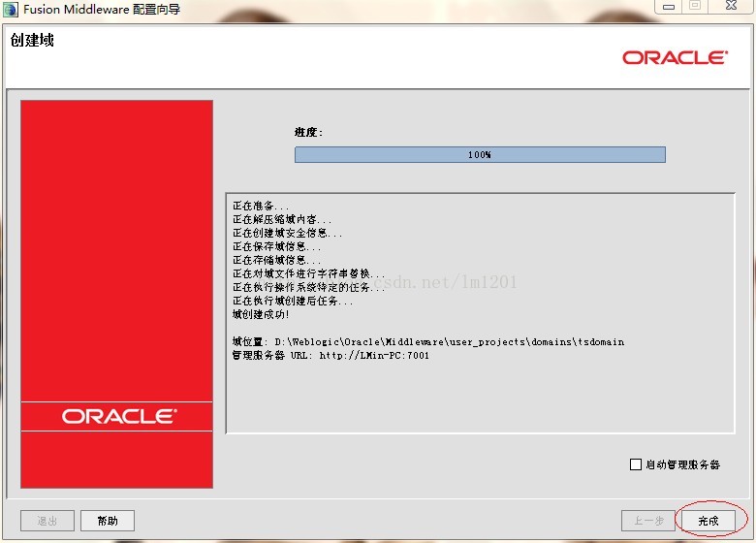Click the disabled 退出 (Exit) button
756x543 pixels.
pos(47,521)
